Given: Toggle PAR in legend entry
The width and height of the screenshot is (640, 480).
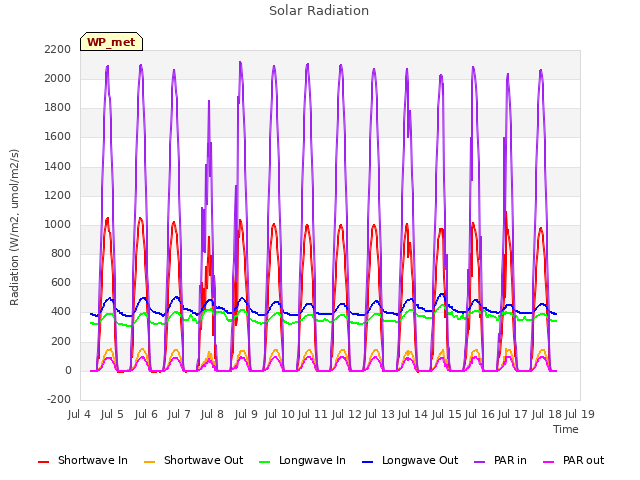Looking at the screenshot, I should (500, 460).
